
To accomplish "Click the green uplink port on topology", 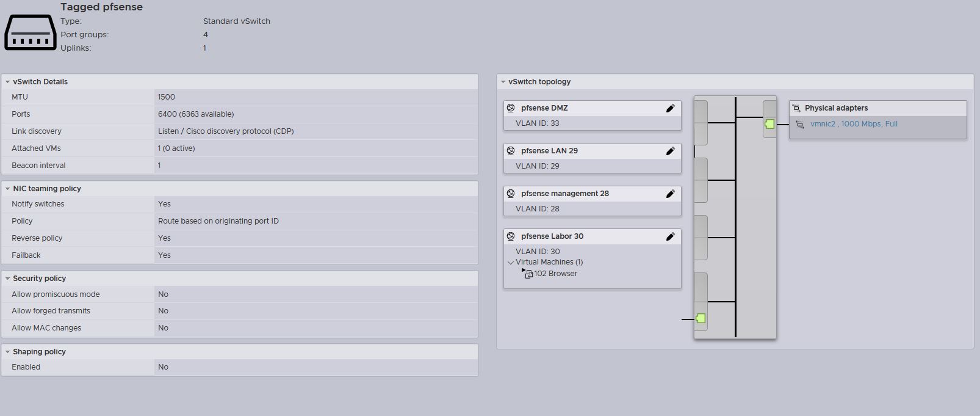I will 769,124.
